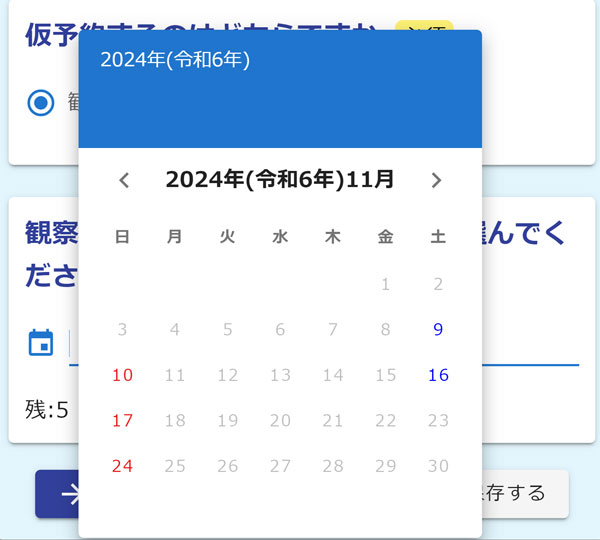Pick November 17 on the calendar
This screenshot has width=600, height=540.
click(x=122, y=421)
